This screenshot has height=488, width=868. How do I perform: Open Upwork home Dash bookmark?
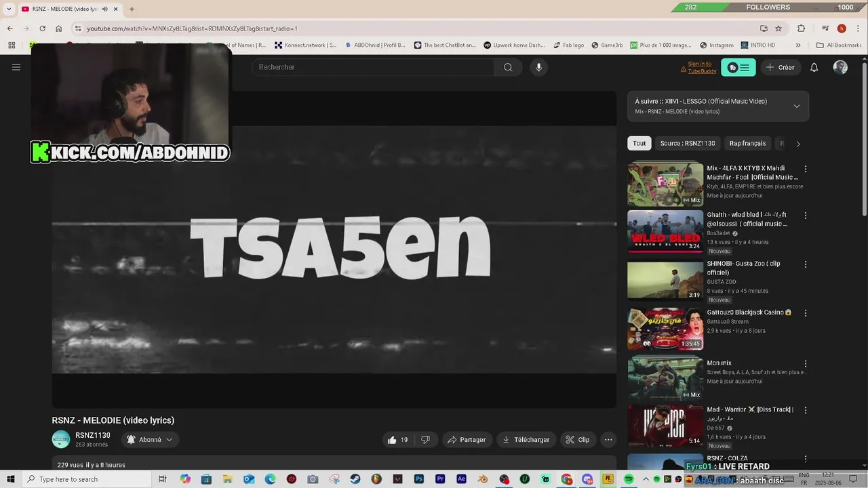click(x=514, y=45)
